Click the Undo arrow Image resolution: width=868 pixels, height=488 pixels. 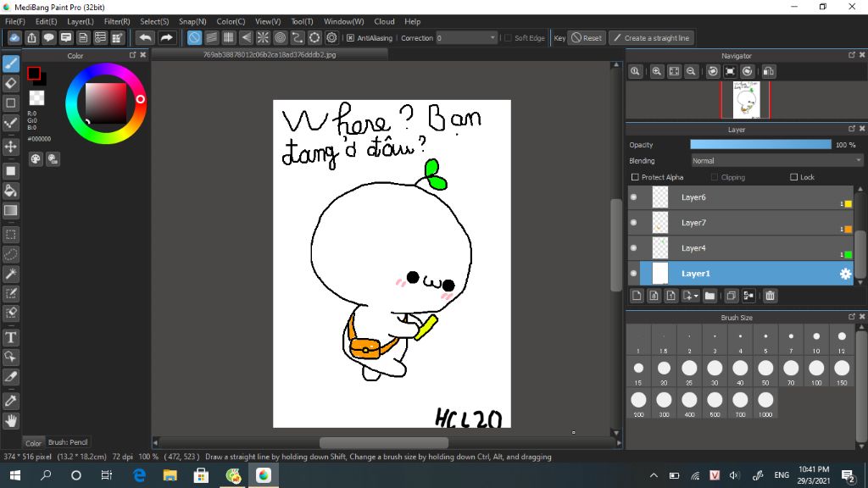pos(146,37)
